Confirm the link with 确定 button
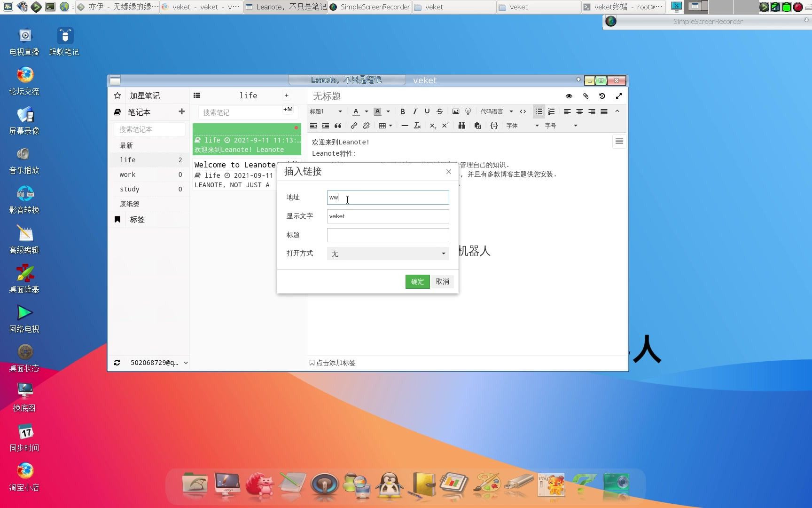The image size is (812, 508). pyautogui.click(x=417, y=281)
